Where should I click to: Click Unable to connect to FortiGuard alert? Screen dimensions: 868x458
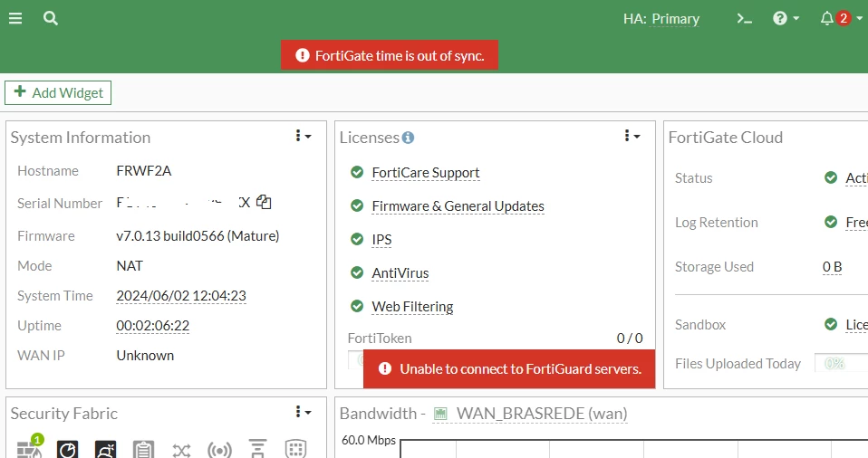[509, 369]
